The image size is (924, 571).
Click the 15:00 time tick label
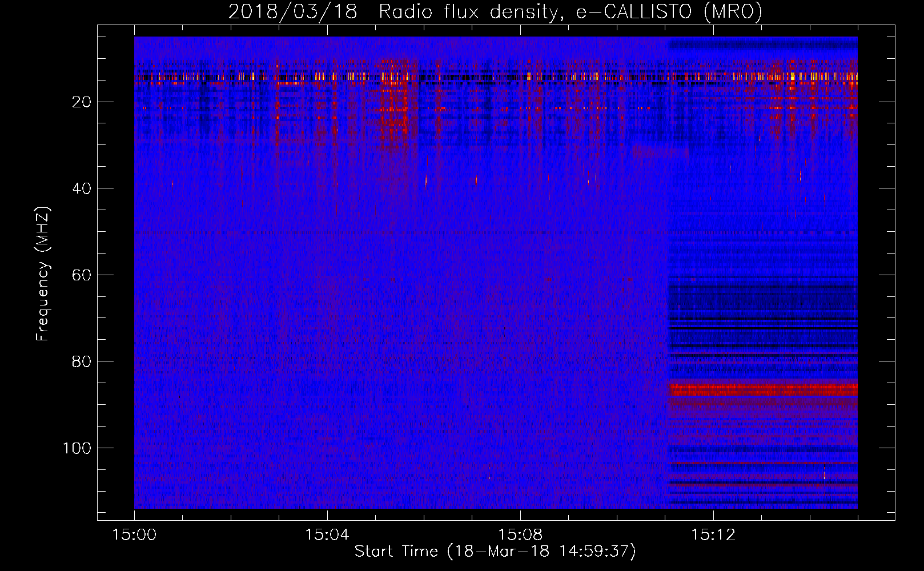point(134,535)
